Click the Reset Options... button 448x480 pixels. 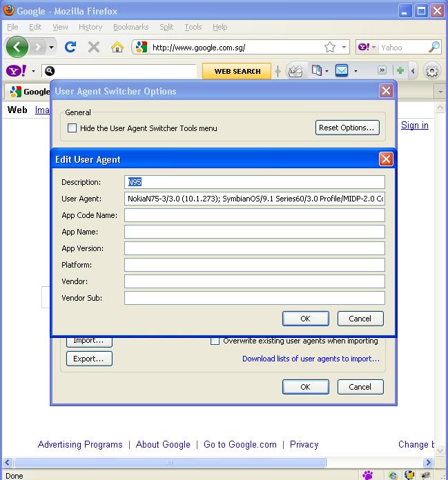pyautogui.click(x=347, y=128)
